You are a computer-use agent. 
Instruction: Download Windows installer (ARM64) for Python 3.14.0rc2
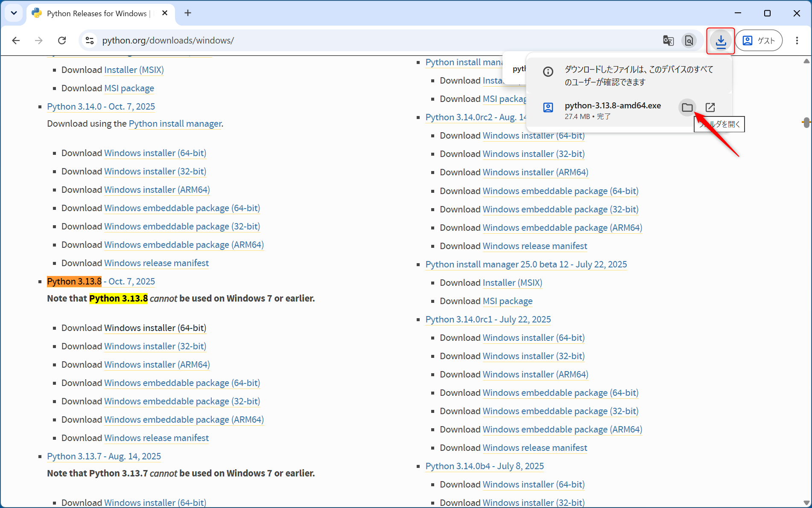pos(535,172)
